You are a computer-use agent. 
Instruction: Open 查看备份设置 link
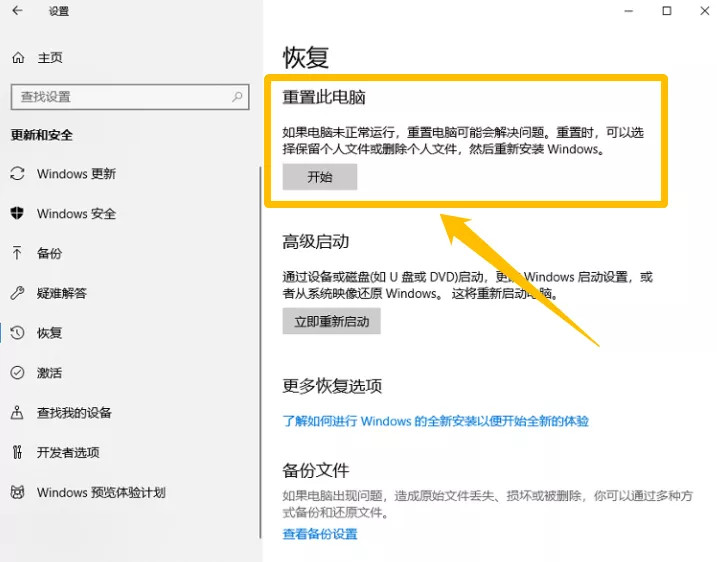tap(320, 534)
